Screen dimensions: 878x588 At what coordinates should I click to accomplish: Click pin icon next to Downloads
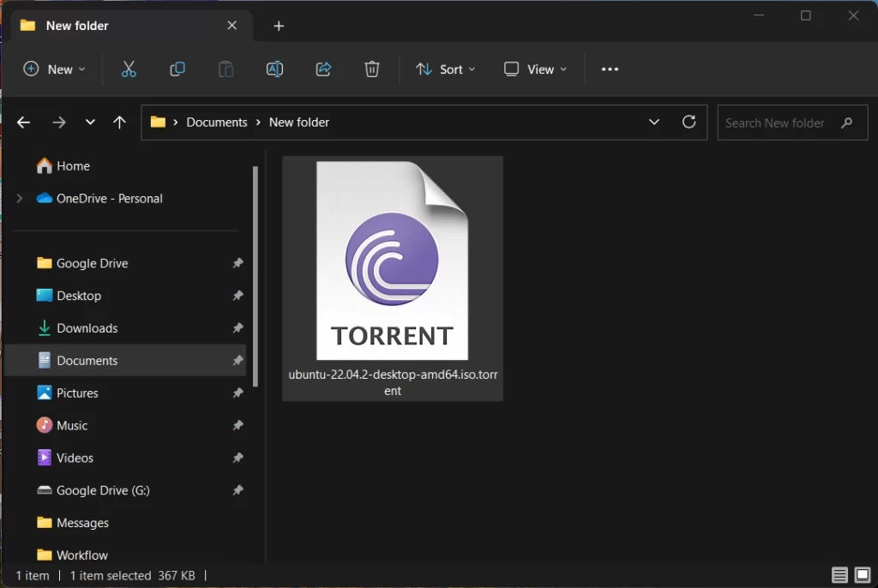point(238,327)
